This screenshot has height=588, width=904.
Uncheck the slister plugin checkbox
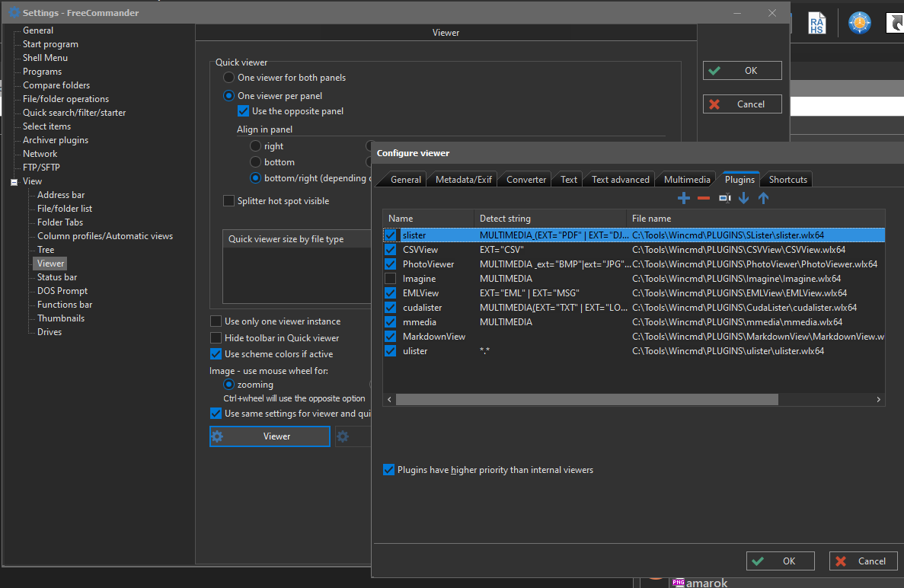coord(390,235)
